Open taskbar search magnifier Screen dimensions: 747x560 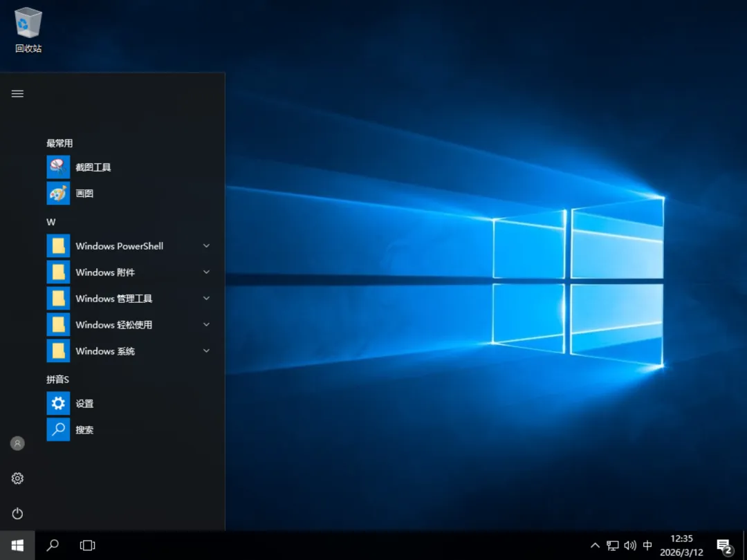tap(53, 545)
